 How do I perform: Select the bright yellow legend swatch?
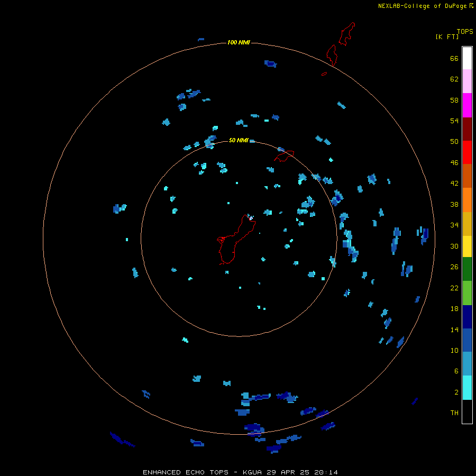click(x=467, y=246)
